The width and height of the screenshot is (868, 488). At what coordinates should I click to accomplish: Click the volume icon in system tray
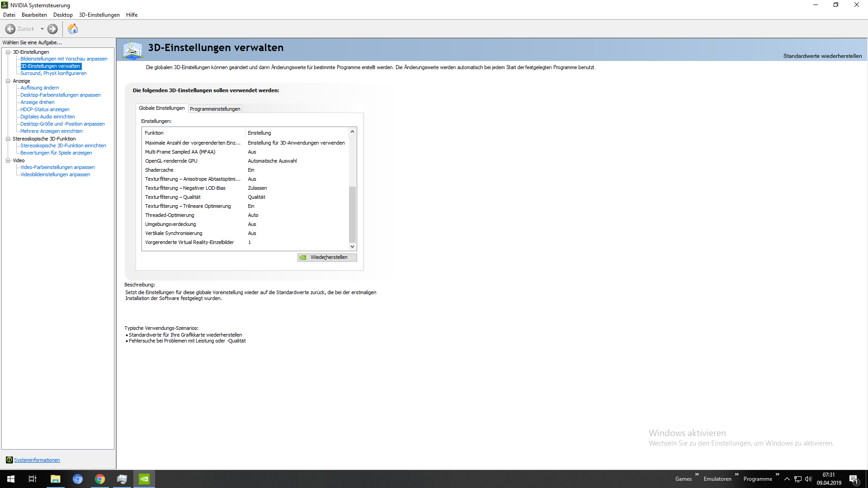[x=808, y=479]
